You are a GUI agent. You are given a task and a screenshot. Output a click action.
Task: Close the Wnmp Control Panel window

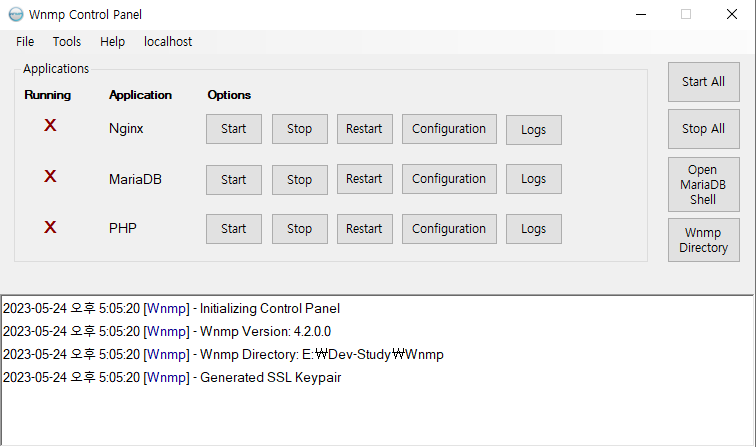tap(732, 14)
